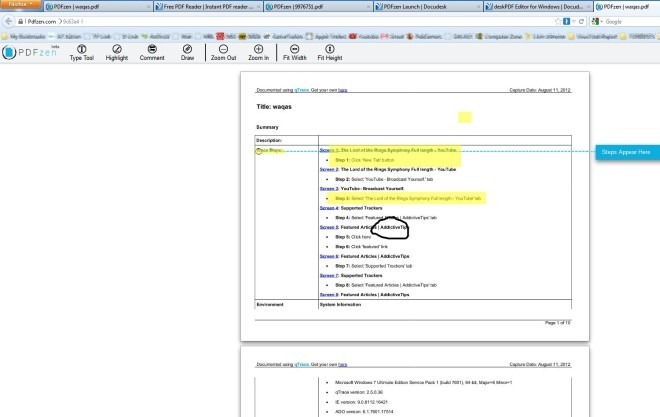660x417 pixels.
Task: Choose the Draw tool
Action: [187, 53]
